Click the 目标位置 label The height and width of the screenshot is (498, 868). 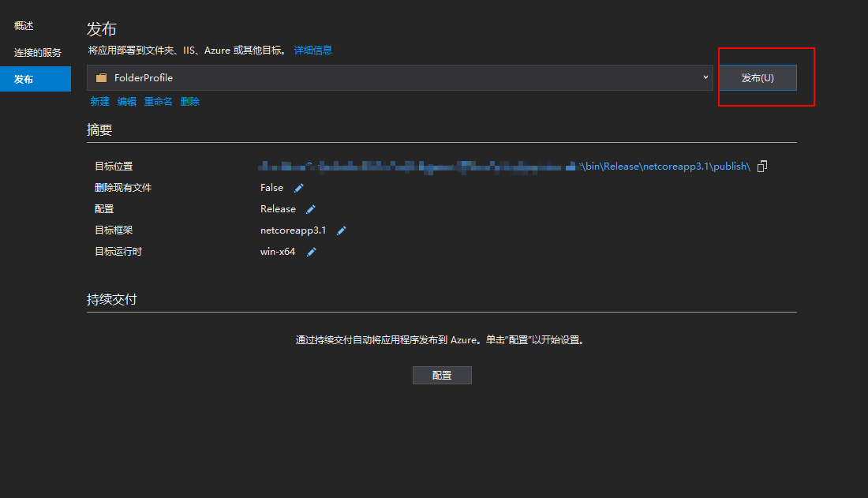point(114,167)
